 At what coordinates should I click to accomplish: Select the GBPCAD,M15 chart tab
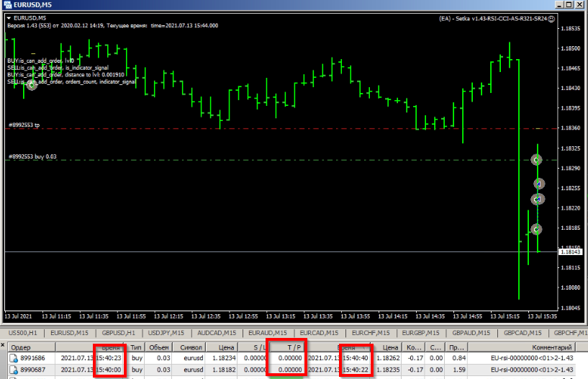[523, 333]
